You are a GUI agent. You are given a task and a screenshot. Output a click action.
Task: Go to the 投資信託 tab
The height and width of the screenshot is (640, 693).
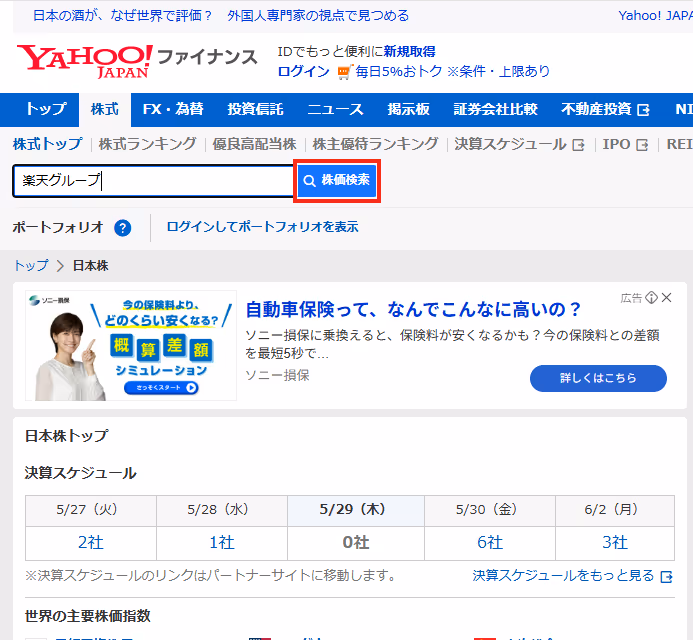[x=255, y=109]
